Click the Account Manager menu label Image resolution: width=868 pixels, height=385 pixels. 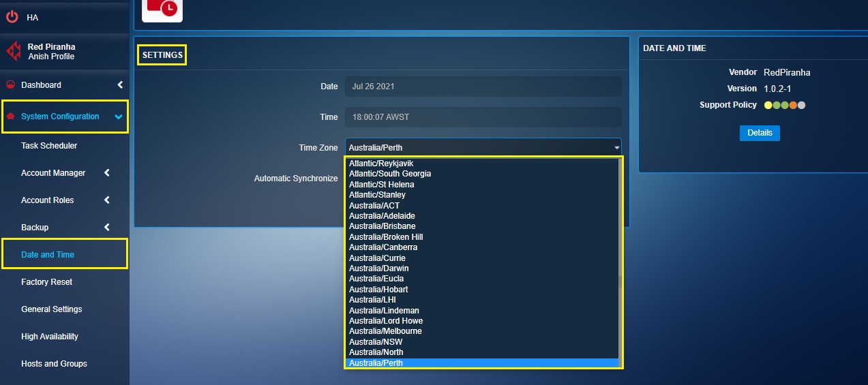click(x=53, y=173)
